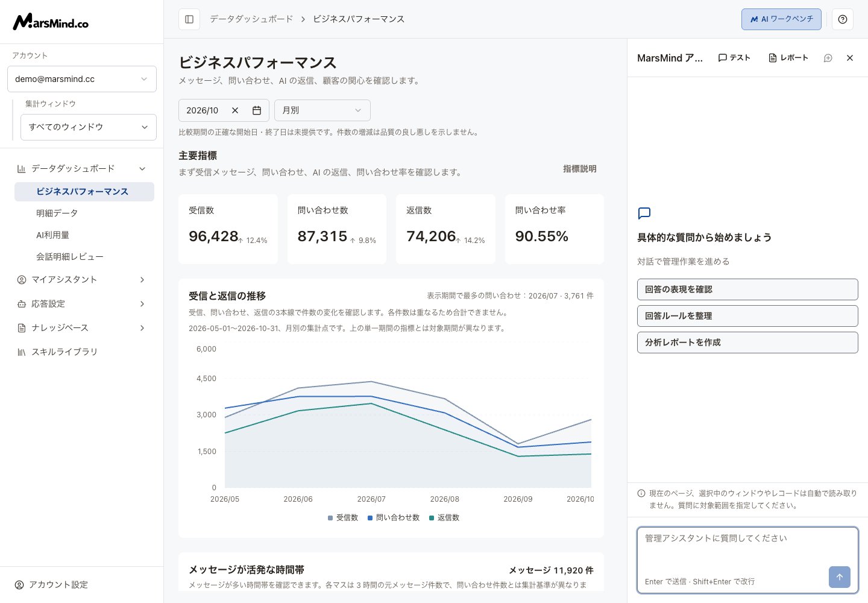Collapse the データダッシュボード section chevron
The width and height of the screenshot is (868, 603).
[142, 169]
